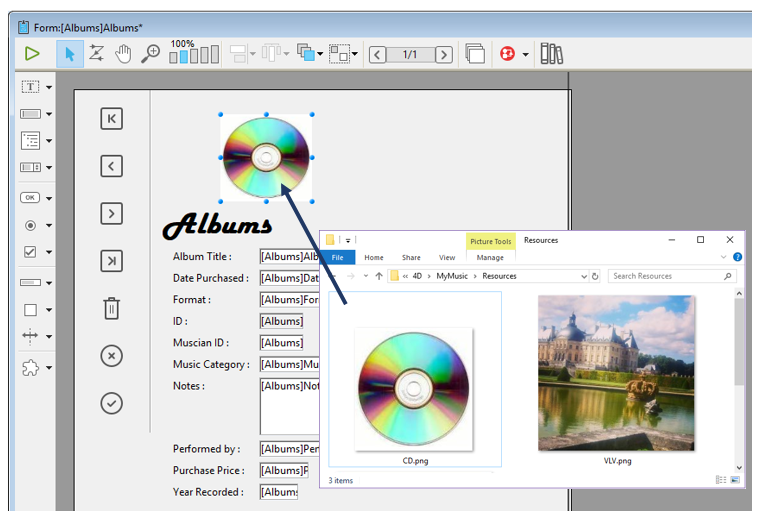Click the entry order tool
The image size is (762, 516).
pos(96,54)
